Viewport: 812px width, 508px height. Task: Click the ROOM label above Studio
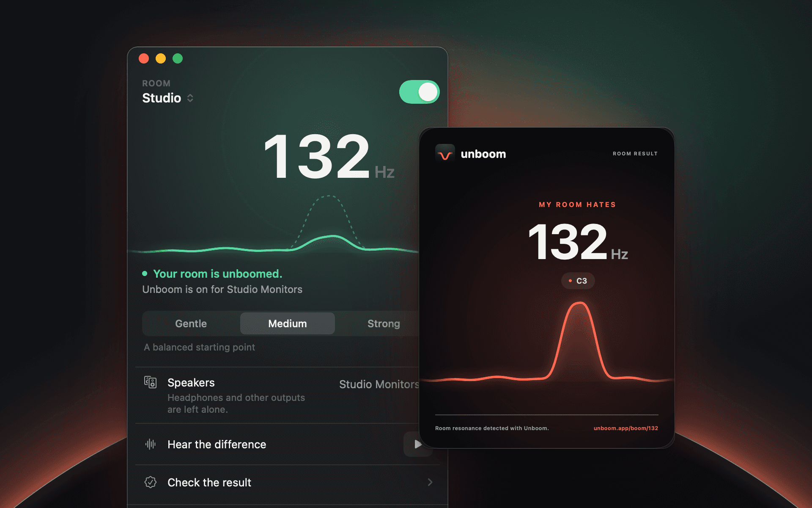point(156,83)
